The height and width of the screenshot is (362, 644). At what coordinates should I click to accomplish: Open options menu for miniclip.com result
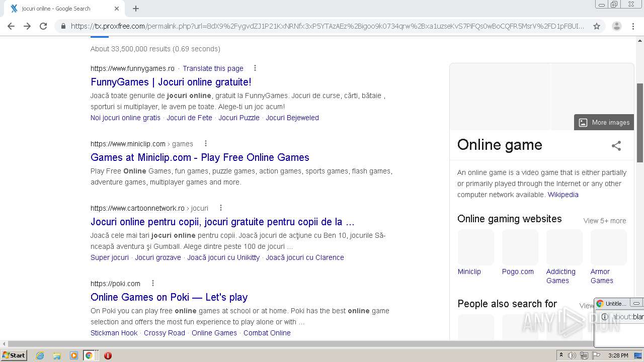[x=205, y=143]
